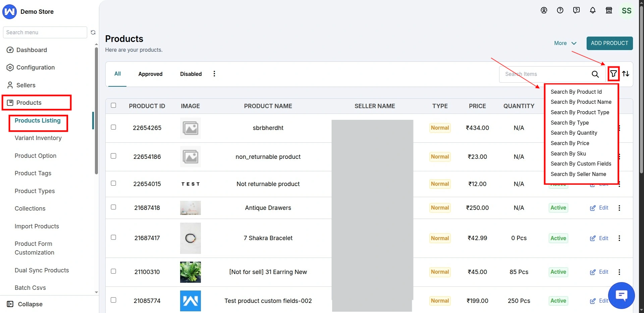
Task: Open Import Products page
Action: [x=37, y=226]
